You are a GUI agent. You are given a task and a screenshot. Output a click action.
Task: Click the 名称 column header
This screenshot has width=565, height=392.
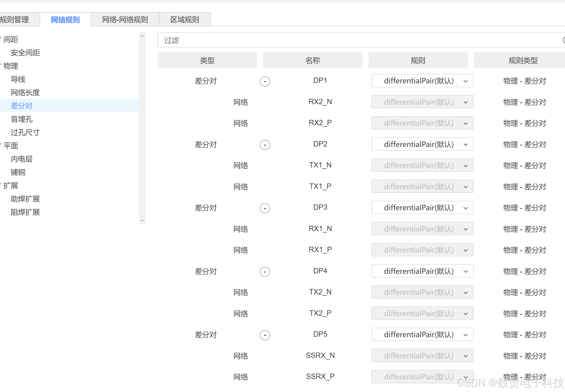(312, 60)
